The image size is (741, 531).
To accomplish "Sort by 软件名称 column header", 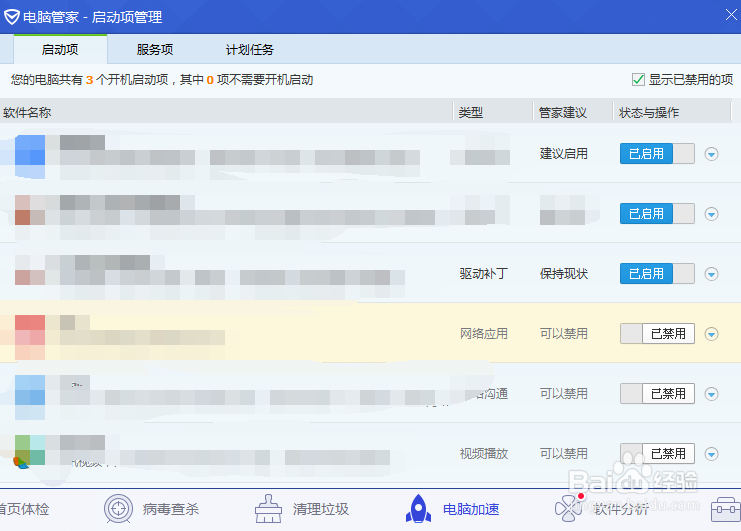I will tap(27, 112).
